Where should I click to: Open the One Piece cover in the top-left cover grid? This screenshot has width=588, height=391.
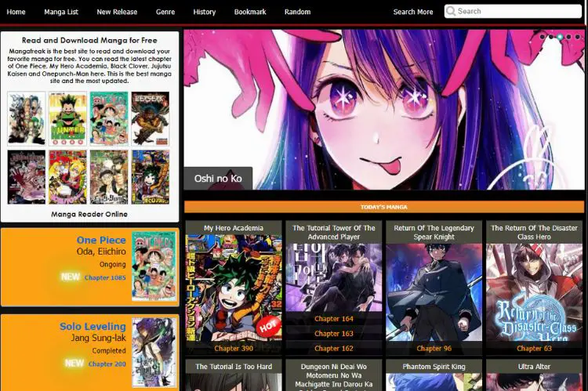click(x=109, y=118)
